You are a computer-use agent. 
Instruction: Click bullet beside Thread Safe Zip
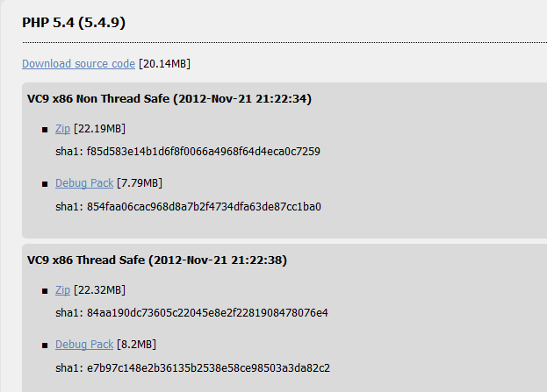coord(45,291)
